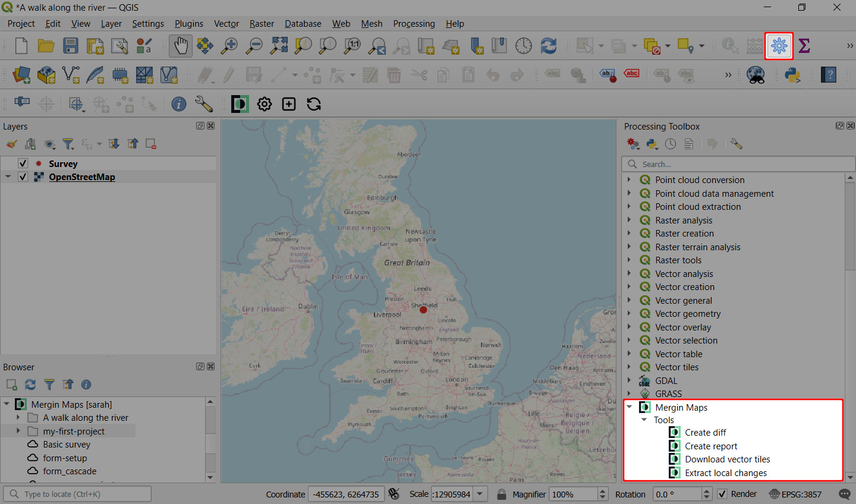The height and width of the screenshot is (504, 856).
Task: Select the Basic survey cloud project
Action: click(x=67, y=445)
